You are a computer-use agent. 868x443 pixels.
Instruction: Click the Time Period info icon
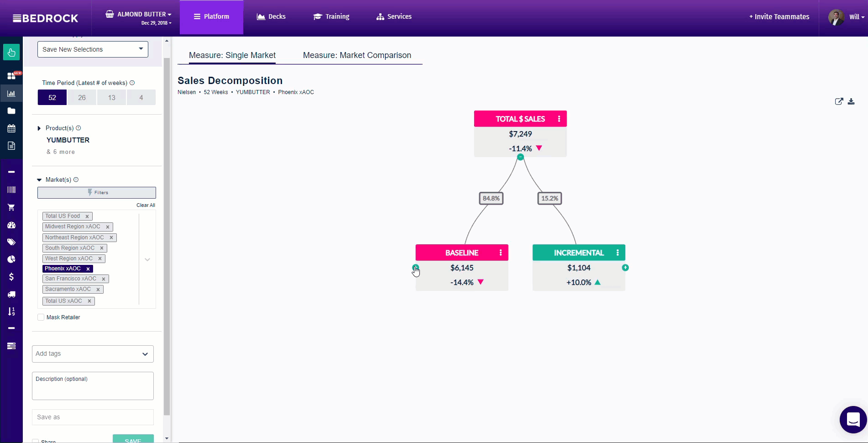(132, 83)
